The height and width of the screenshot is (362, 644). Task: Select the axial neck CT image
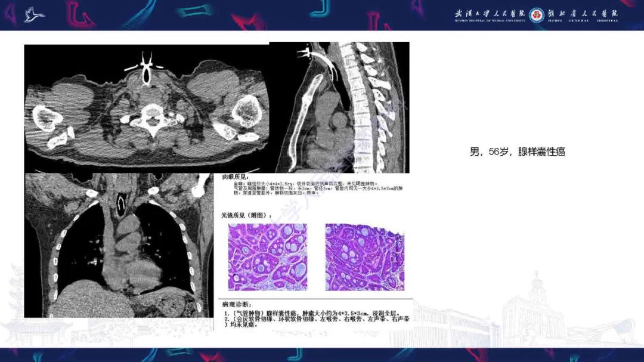click(x=147, y=108)
